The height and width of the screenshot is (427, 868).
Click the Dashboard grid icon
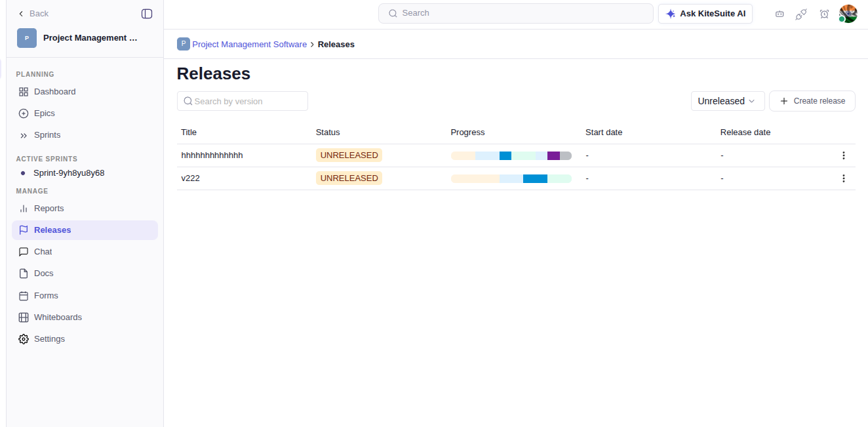24,92
